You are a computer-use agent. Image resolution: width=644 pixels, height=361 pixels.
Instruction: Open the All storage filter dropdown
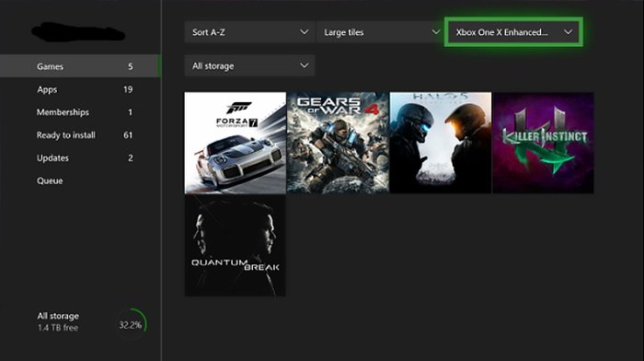249,65
